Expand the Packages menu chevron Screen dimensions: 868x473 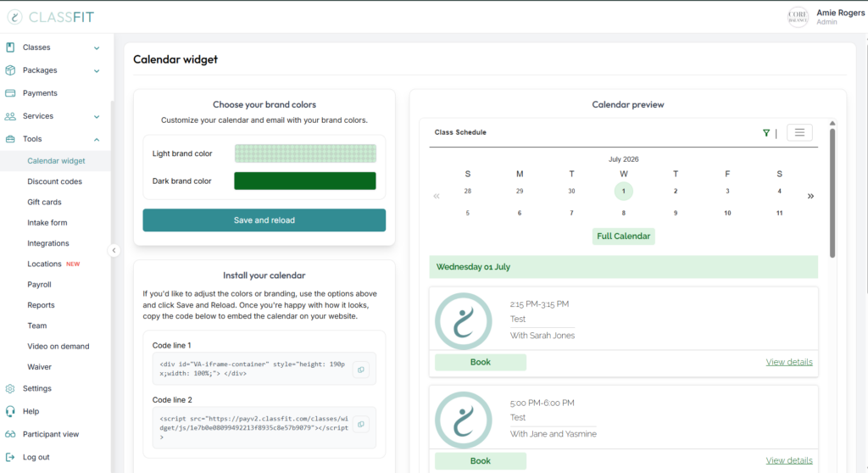[x=97, y=71]
